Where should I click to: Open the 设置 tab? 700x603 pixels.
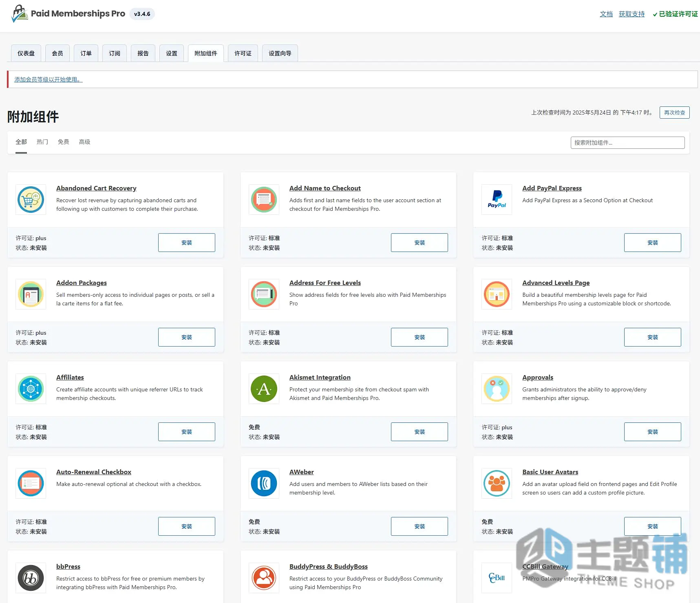click(172, 53)
